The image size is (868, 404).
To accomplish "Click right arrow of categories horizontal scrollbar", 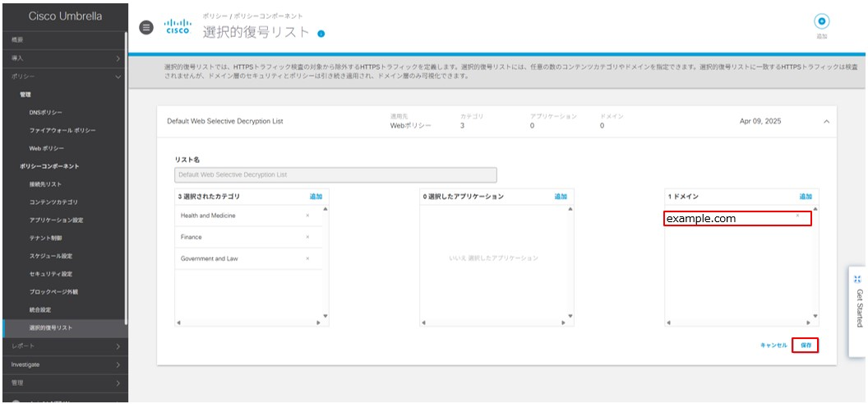I will tap(318, 323).
